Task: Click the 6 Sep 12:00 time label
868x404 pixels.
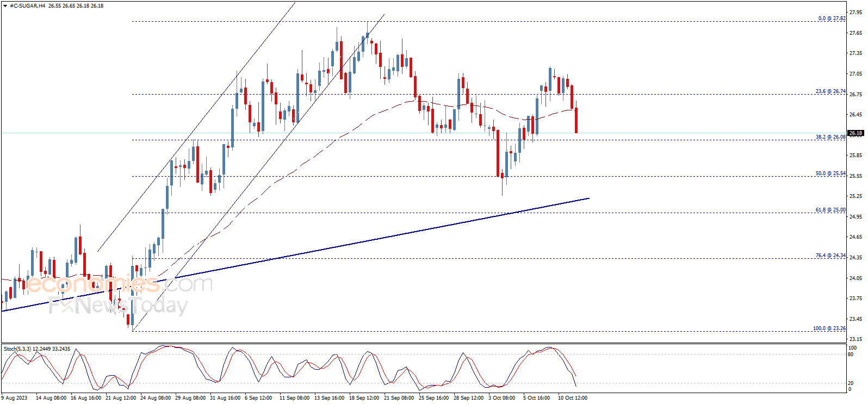Action: pyautogui.click(x=258, y=398)
